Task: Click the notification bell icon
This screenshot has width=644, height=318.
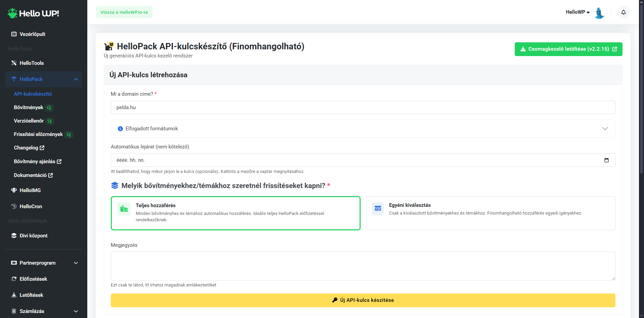Action: pyautogui.click(x=623, y=12)
